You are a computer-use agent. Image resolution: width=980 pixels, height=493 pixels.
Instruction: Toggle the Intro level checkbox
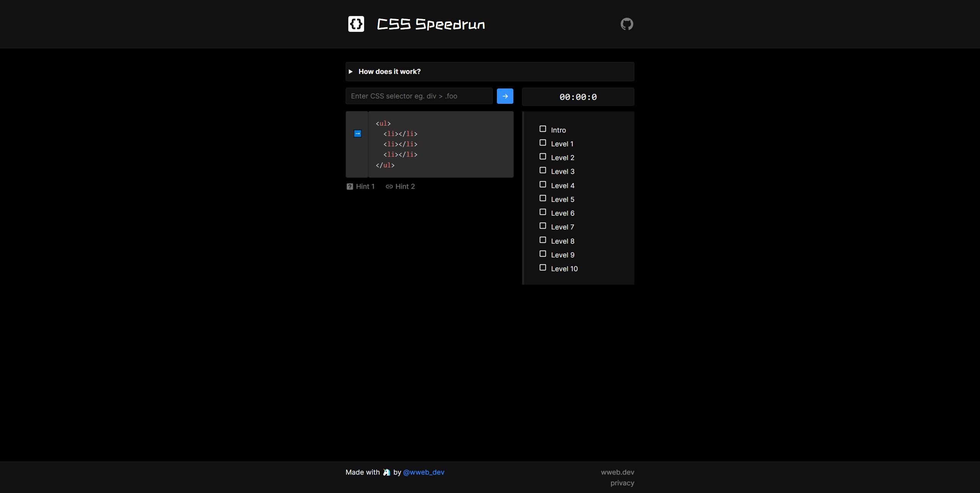543,128
